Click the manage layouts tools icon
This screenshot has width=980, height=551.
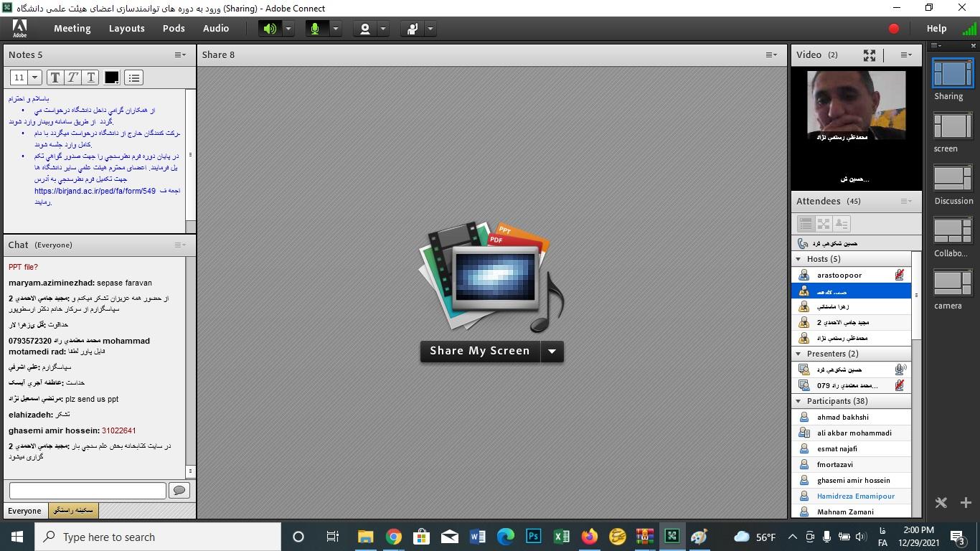941,503
